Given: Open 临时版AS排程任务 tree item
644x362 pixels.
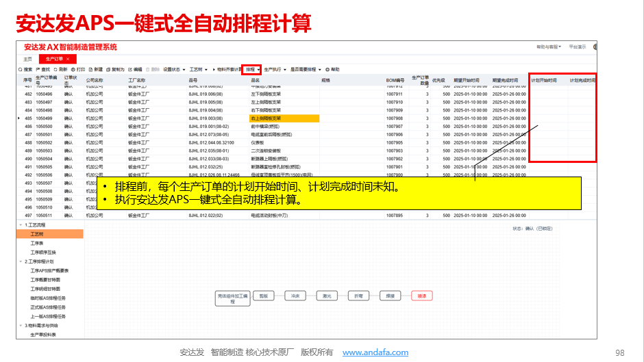Looking at the screenshot, I should click(48, 298).
